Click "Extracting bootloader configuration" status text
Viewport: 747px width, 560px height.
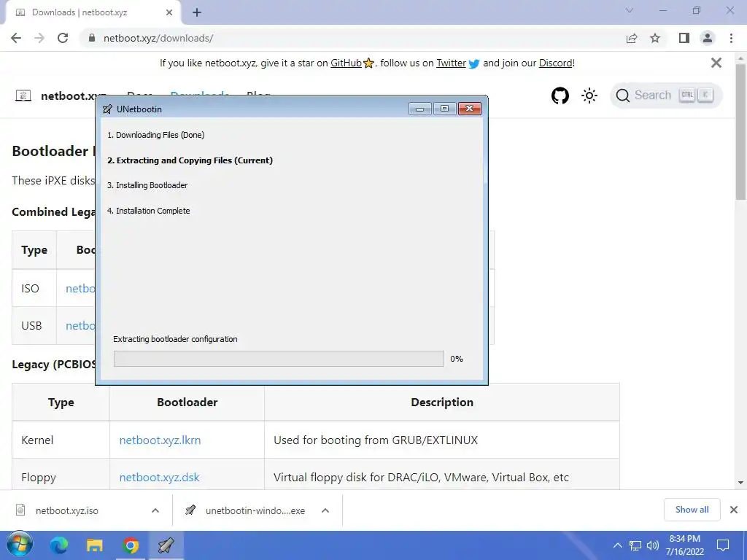pyautogui.click(x=175, y=339)
